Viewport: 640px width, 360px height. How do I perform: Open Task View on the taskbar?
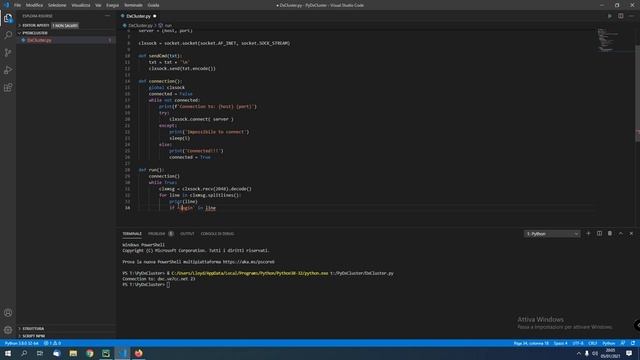40,353
